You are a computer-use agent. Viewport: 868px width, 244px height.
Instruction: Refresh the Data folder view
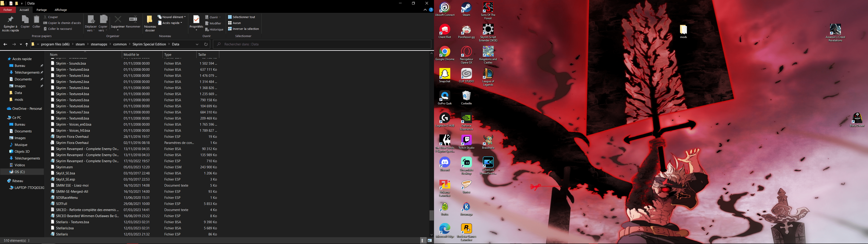(206, 44)
